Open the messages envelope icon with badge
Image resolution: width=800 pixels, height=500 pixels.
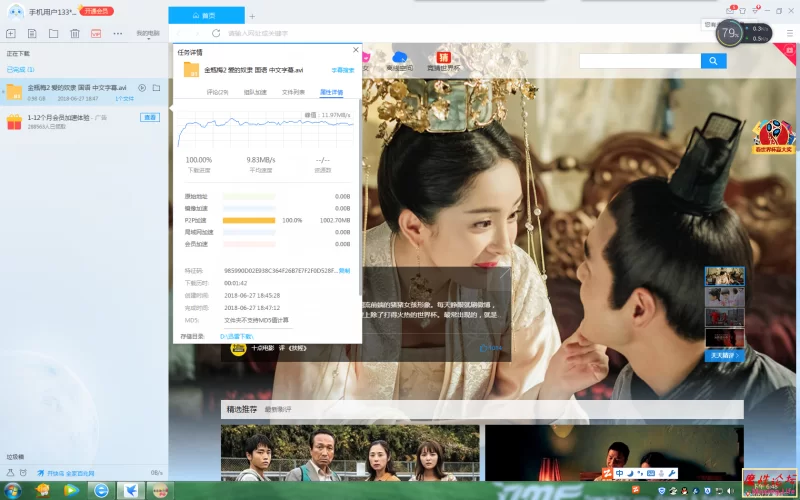(x=731, y=10)
